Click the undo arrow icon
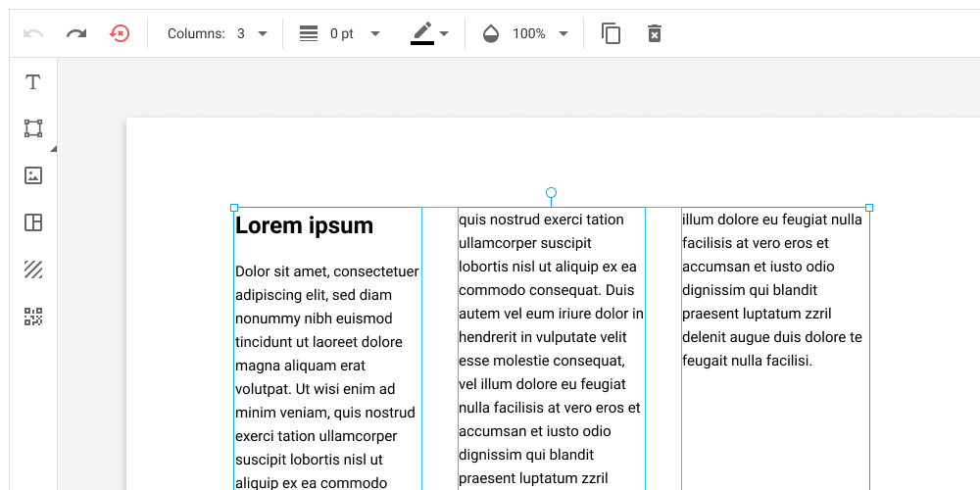This screenshot has height=490, width=980. (33, 33)
